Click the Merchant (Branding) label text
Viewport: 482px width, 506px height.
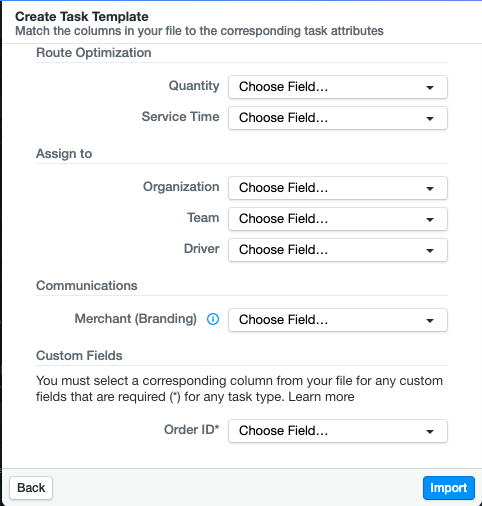(136, 319)
